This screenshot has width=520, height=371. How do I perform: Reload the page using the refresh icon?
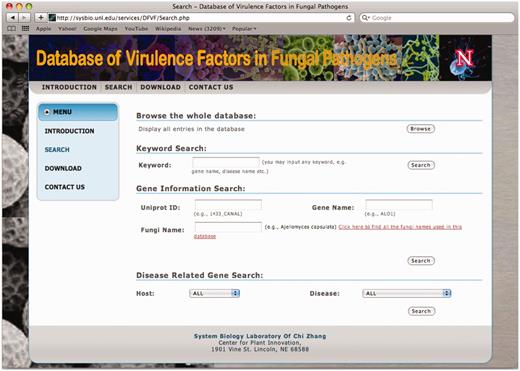pos(349,18)
